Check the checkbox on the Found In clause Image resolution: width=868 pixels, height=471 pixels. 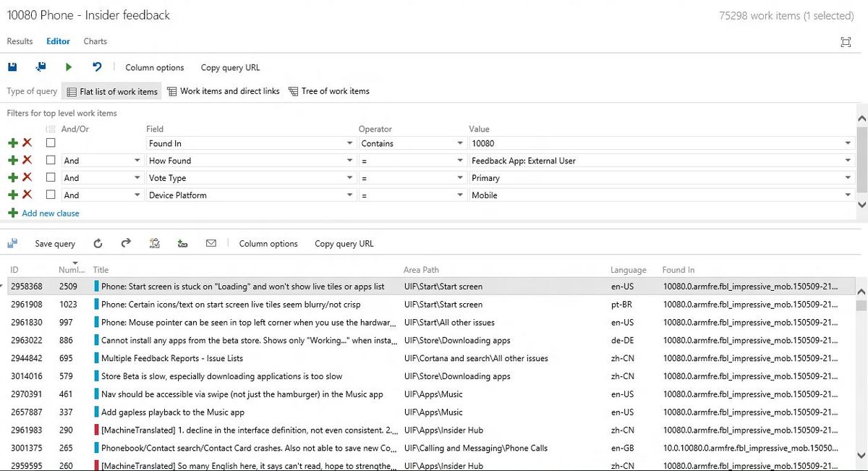51,143
